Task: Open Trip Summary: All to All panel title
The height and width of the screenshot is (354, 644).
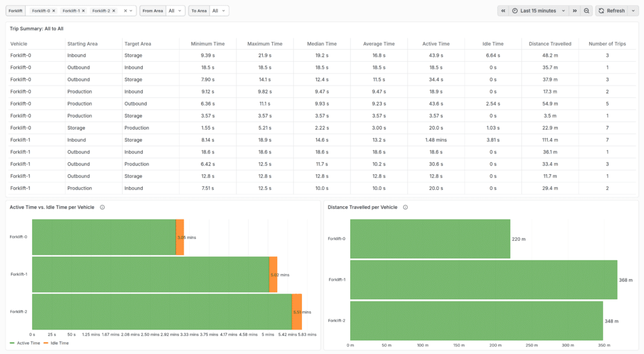Action: (x=36, y=29)
